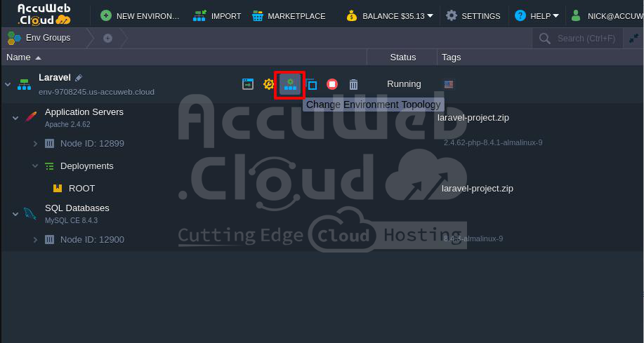The image size is (644, 343).
Task: Expand Node ID: 12900
Action: pos(35,240)
